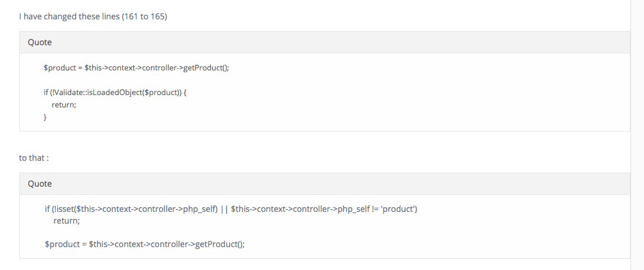Click the first Quote header label
This screenshot has width=644, height=270.
point(40,42)
